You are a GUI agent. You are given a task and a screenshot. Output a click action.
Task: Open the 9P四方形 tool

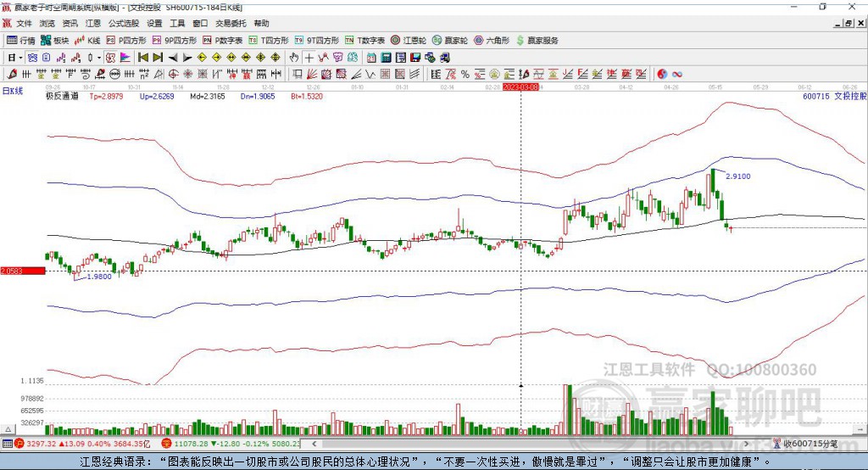click(175, 41)
